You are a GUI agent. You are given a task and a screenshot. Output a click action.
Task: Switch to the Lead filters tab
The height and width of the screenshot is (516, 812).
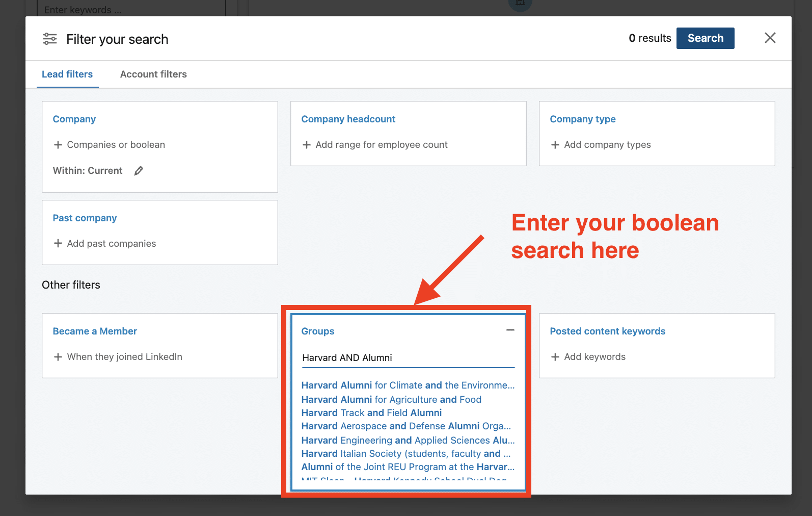tap(67, 74)
